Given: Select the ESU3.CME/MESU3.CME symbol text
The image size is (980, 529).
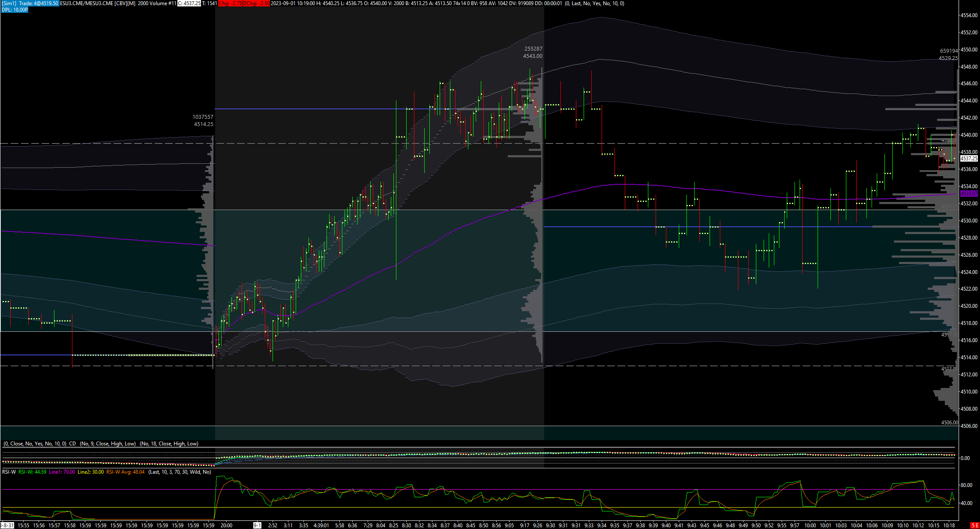Looking at the screenshot, I should click(87, 3).
